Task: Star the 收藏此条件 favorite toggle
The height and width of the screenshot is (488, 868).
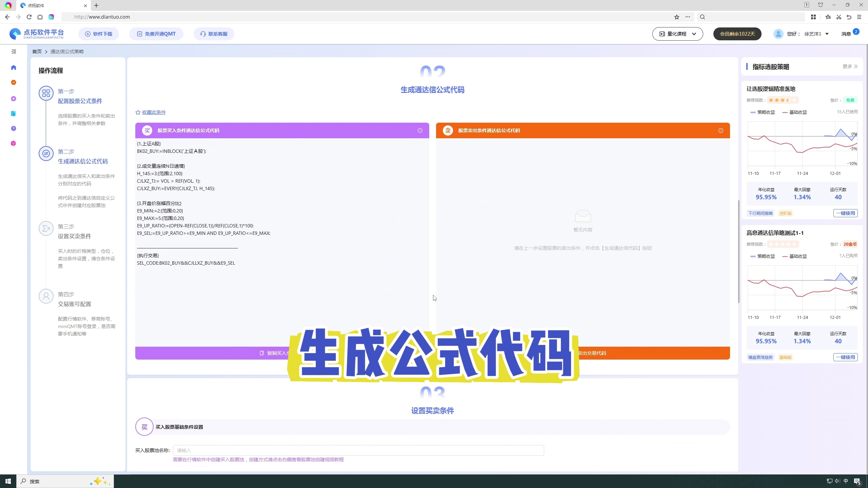Action: (138, 112)
